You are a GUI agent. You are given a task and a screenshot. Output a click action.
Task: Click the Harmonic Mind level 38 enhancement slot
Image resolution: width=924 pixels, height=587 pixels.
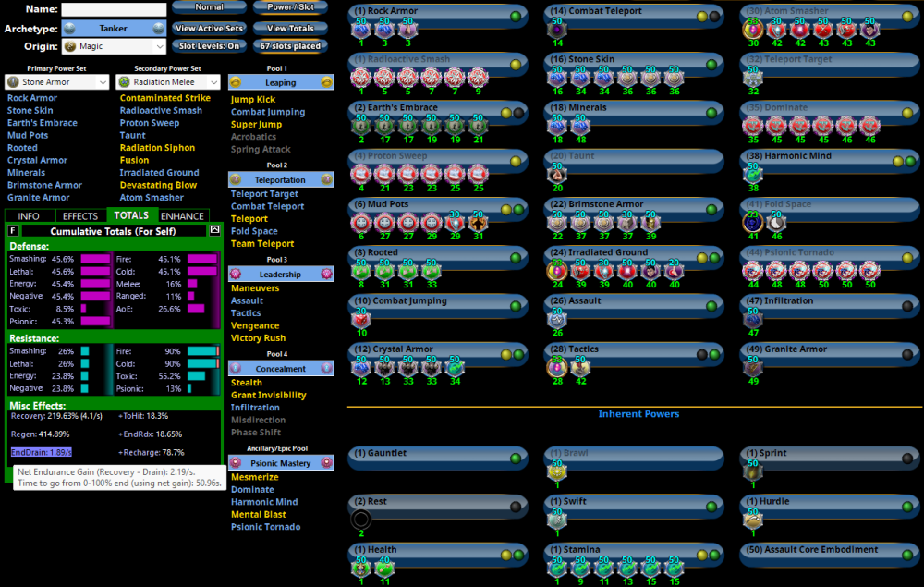752,175
